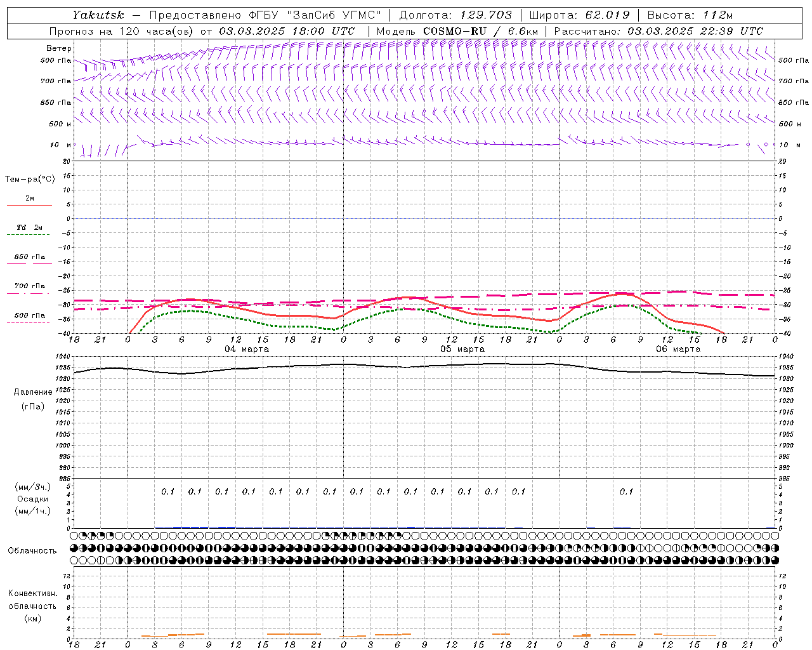This screenshot has height=650, width=812.
Task: Click the Yakutsk station title
Action: [98, 15]
